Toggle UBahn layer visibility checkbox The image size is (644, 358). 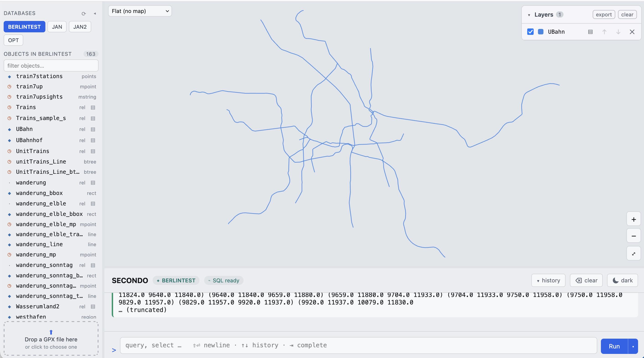[x=530, y=32]
